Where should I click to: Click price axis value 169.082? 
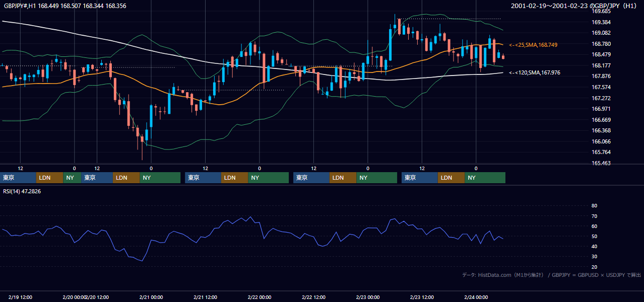(x=601, y=33)
